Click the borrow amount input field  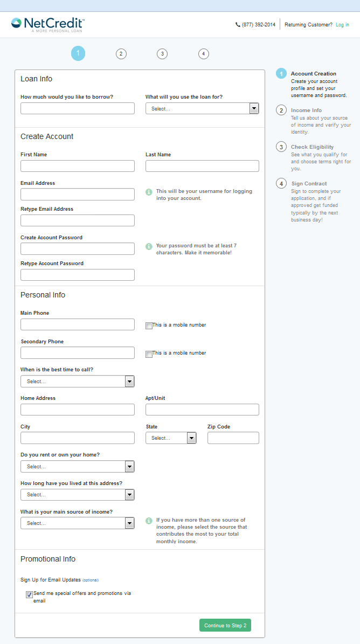coord(78,108)
